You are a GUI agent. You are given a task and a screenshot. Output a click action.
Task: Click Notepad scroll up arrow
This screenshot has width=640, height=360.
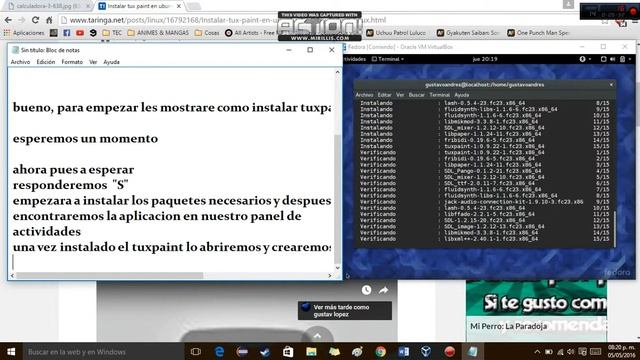pyautogui.click(x=337, y=72)
